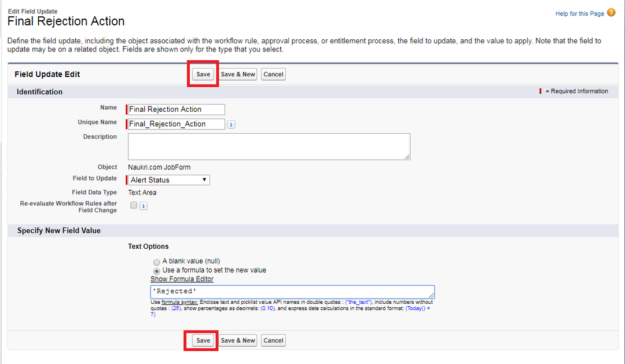Select the 'A blank value (null)' option

tap(156, 262)
